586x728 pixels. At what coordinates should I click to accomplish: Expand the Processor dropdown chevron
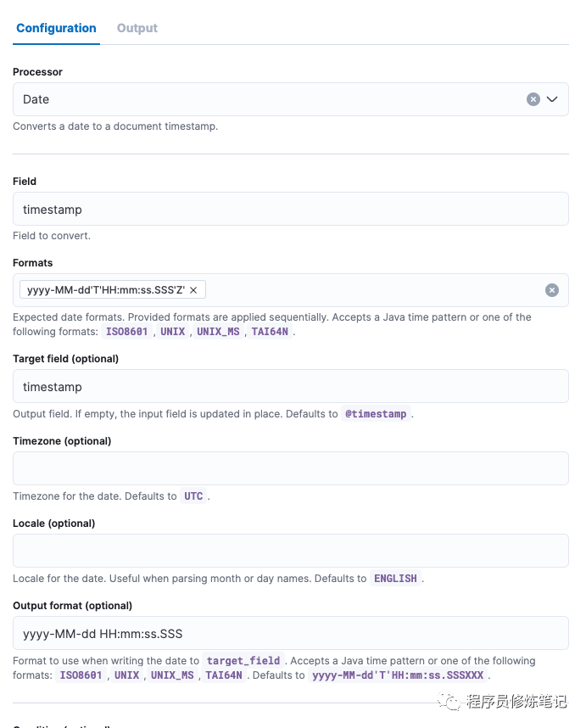click(552, 99)
